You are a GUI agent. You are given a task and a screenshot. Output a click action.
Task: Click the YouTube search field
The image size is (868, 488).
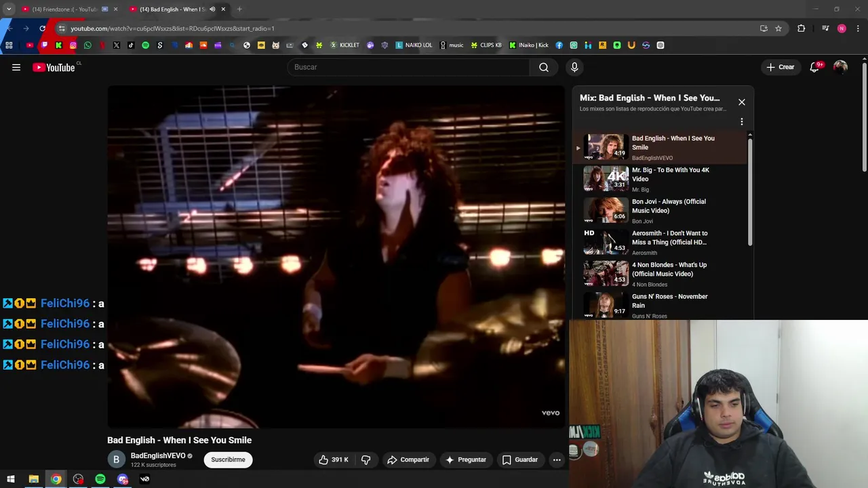pyautogui.click(x=409, y=67)
